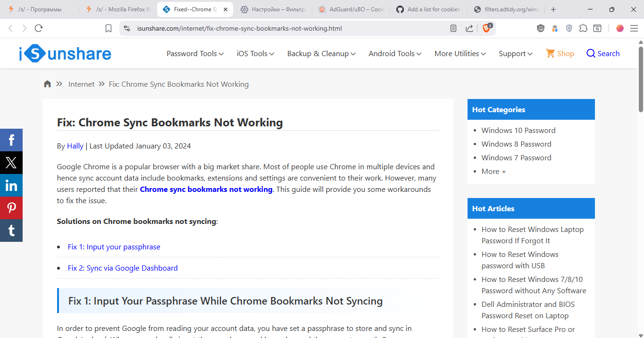This screenshot has height=338, width=644.
Task: Open the Brave hamburger main menu
Action: (634, 28)
